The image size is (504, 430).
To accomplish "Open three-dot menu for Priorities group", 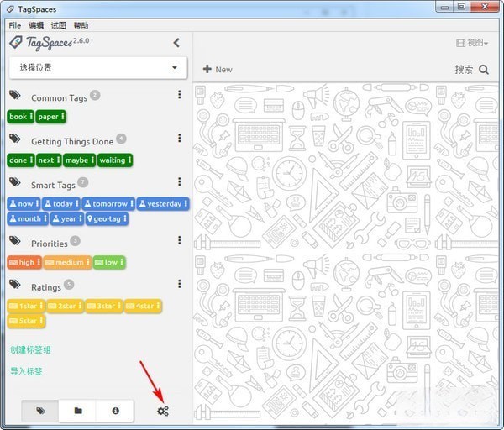I will [179, 241].
